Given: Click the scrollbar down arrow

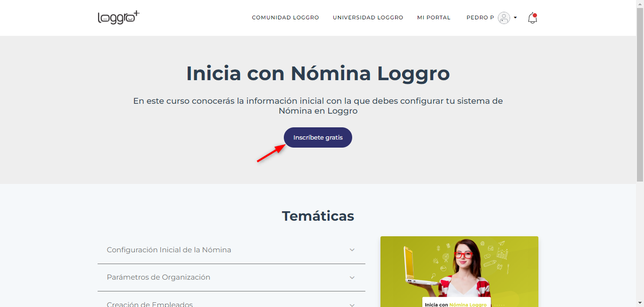Looking at the screenshot, I should click(x=640, y=303).
